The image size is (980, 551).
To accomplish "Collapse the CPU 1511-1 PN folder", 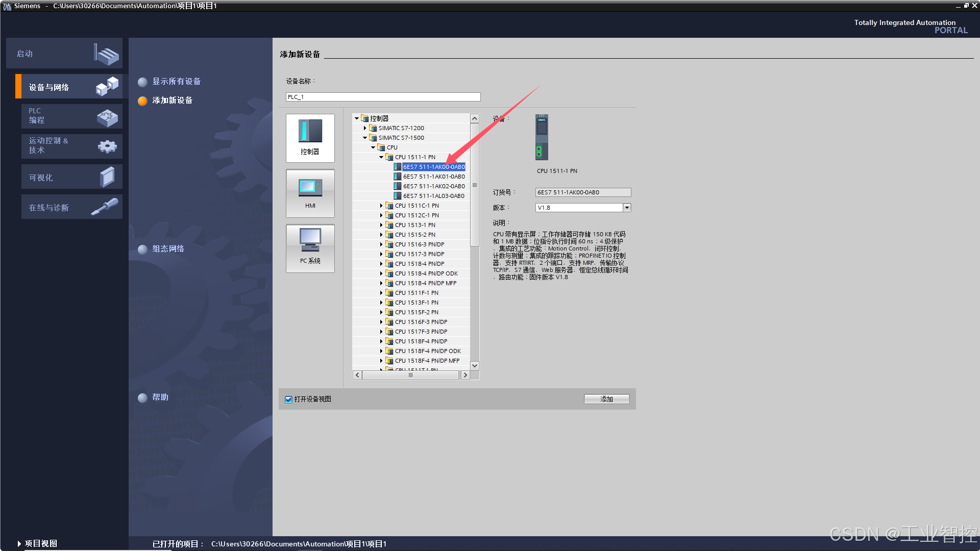I will point(381,157).
